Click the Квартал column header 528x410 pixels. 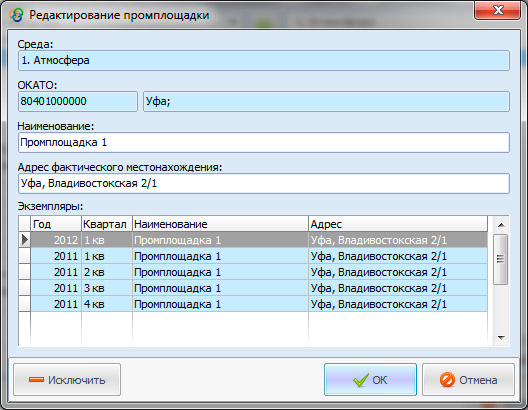(x=107, y=224)
